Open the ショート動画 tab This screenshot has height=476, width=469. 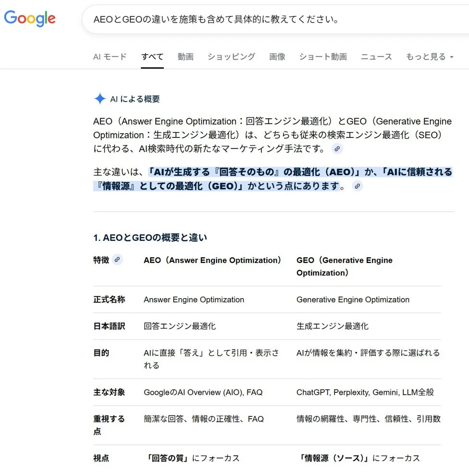[x=322, y=56]
